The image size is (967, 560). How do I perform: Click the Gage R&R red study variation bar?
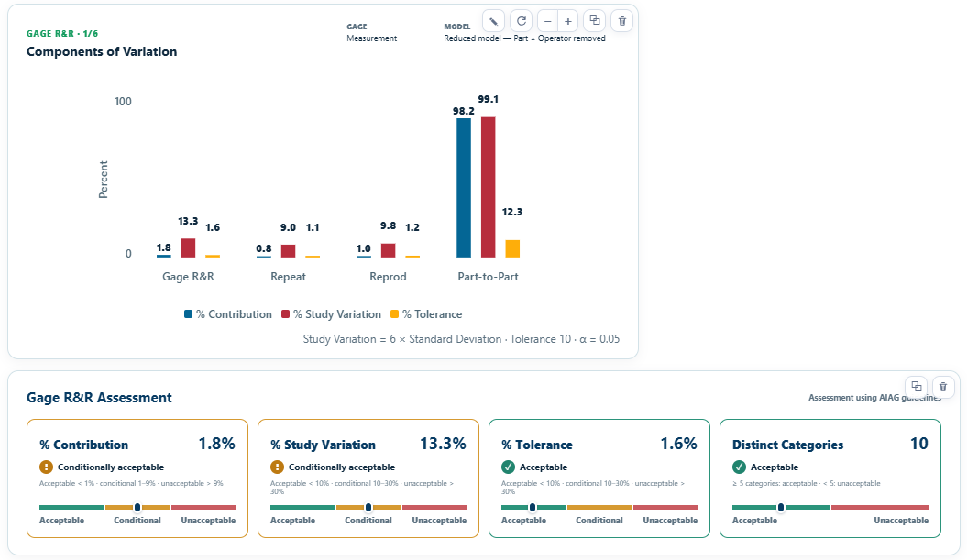pyautogui.click(x=188, y=248)
